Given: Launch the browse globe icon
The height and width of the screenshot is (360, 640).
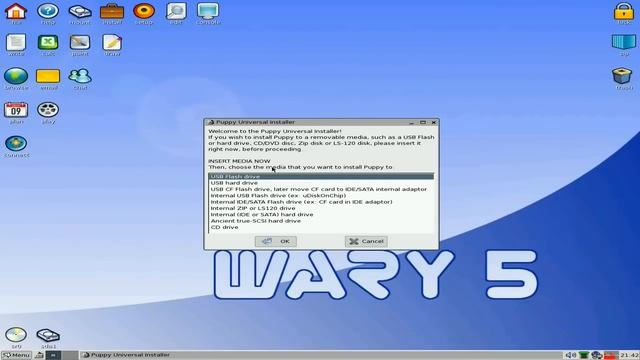Looking at the screenshot, I should (x=16, y=76).
